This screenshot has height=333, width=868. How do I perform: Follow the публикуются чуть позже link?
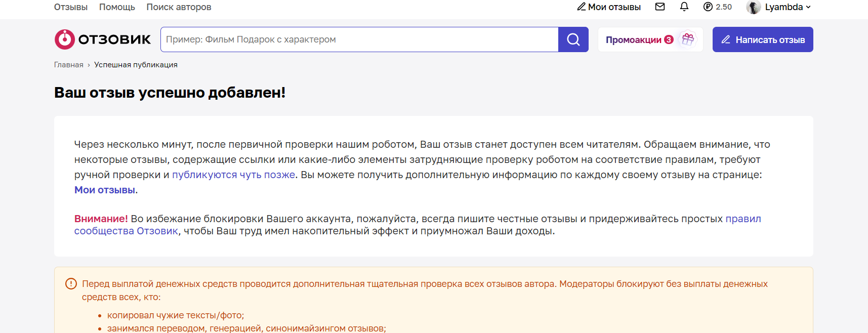pos(233,175)
